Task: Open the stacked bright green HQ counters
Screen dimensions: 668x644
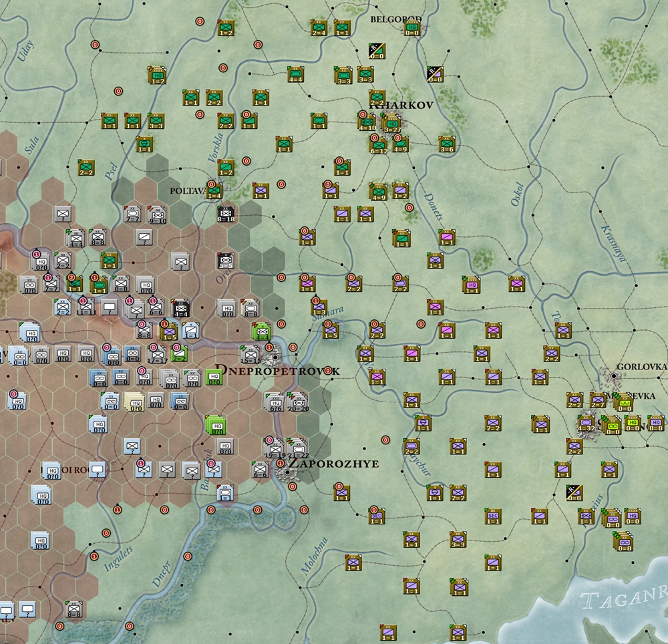Action: point(216,425)
